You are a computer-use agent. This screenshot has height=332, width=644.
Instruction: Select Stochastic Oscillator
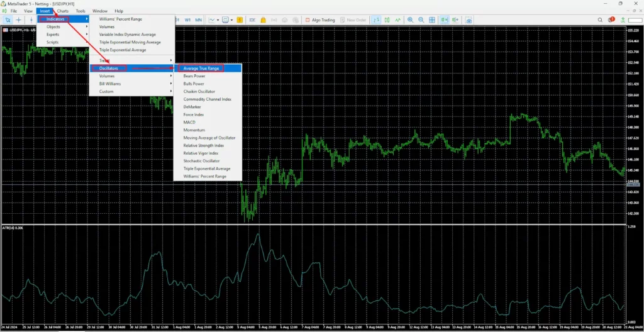(208, 161)
